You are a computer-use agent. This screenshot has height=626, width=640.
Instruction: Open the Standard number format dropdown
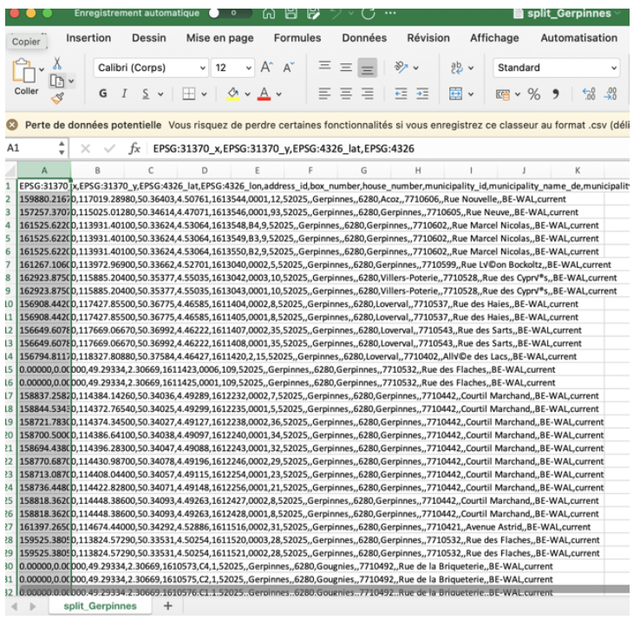556,68
